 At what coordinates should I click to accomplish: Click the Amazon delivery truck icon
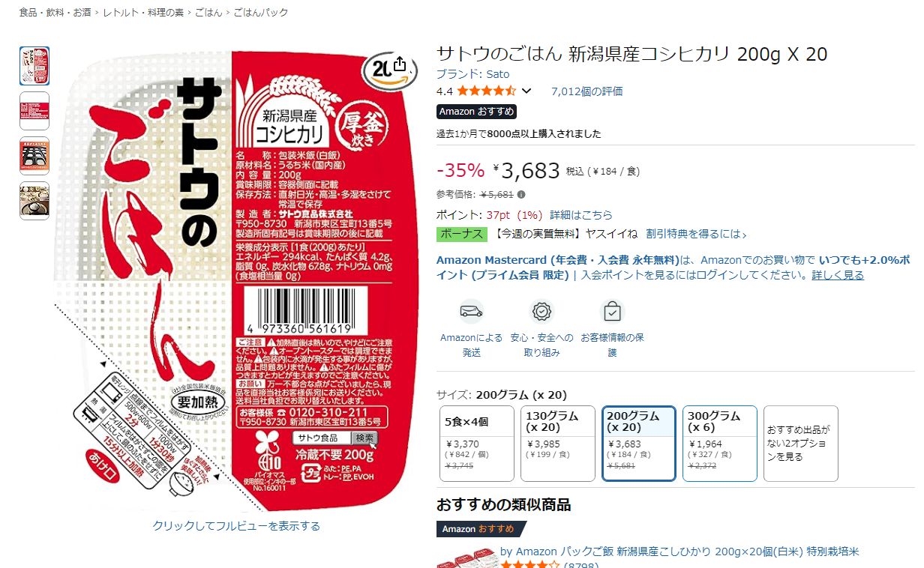pyautogui.click(x=471, y=311)
